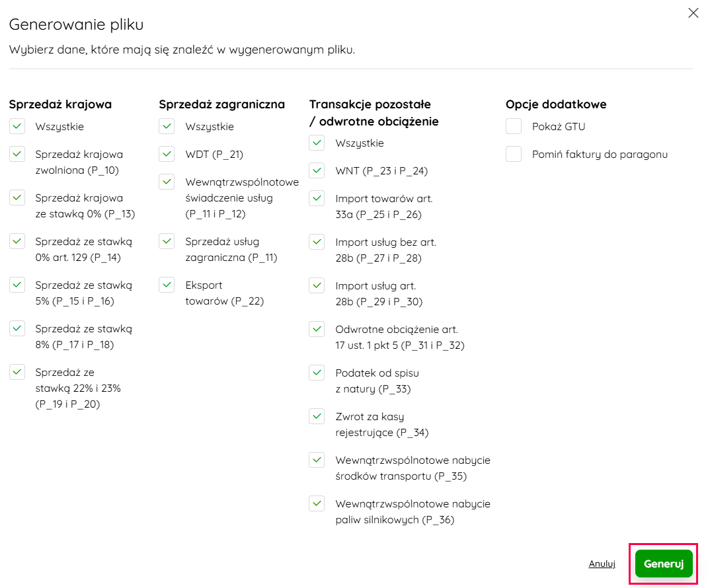Click the Anuluj link
Viewport: 708px width, 588px height.
(602, 564)
